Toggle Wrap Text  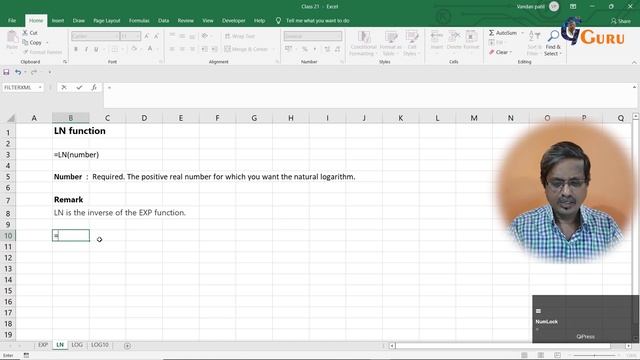[240, 36]
